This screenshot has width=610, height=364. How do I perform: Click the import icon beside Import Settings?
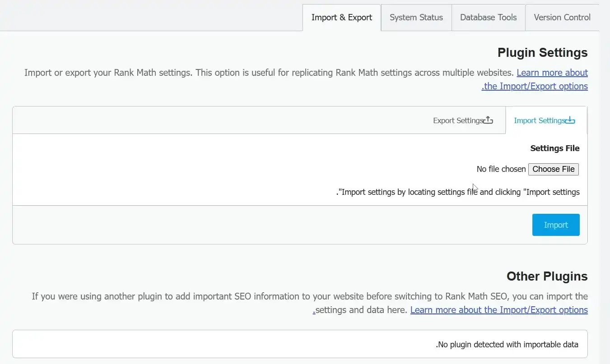(x=570, y=120)
